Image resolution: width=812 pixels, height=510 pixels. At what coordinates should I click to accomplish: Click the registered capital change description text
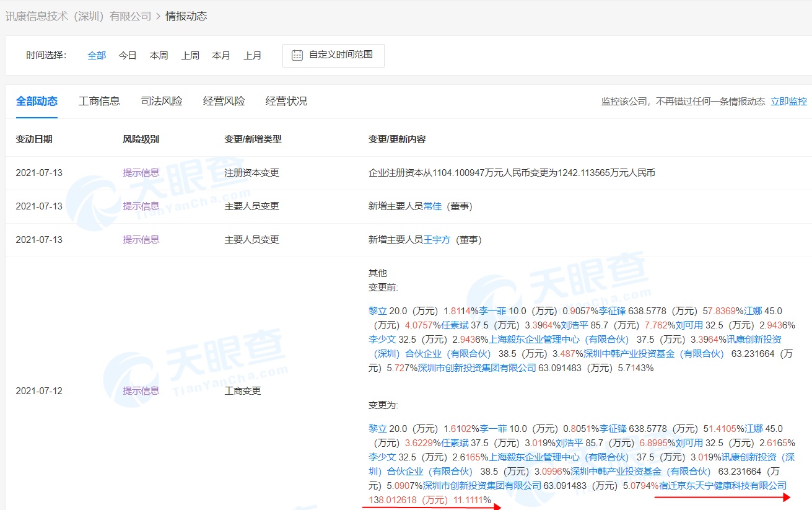(512, 173)
